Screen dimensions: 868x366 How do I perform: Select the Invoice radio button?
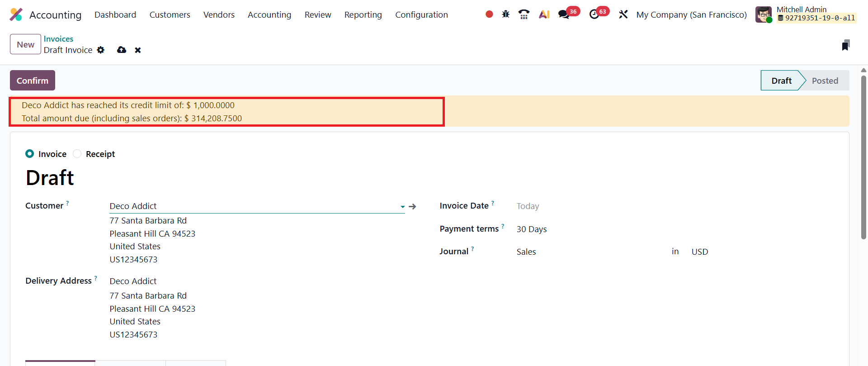coord(30,154)
